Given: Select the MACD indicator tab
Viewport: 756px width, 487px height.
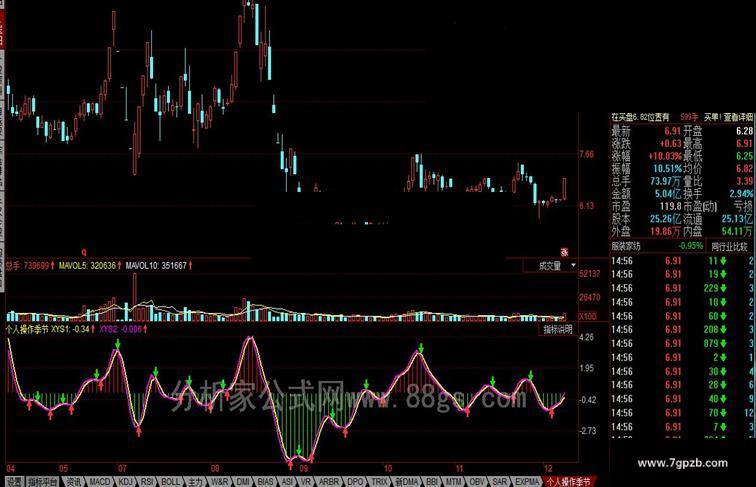Looking at the screenshot, I should pos(100,482).
